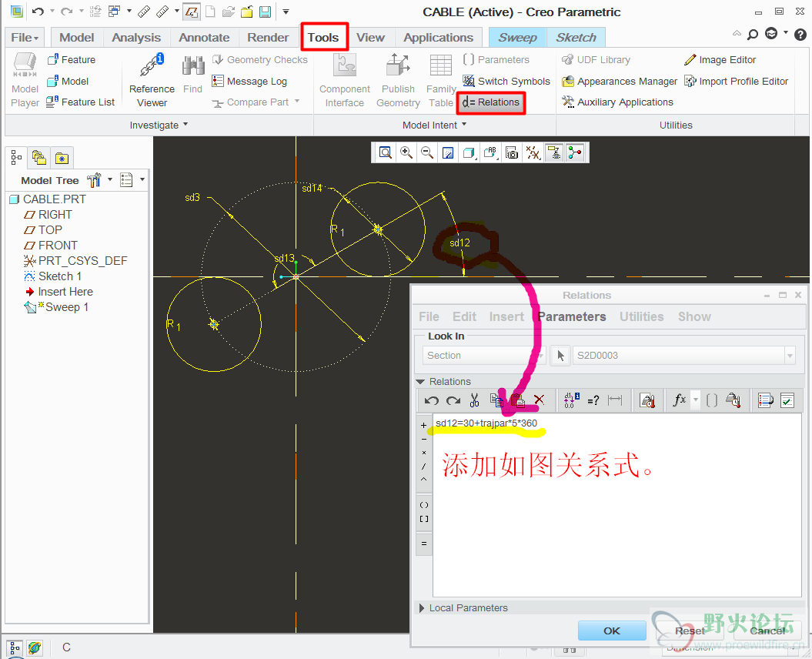
Task: Open the Feature List report
Action: [80, 102]
